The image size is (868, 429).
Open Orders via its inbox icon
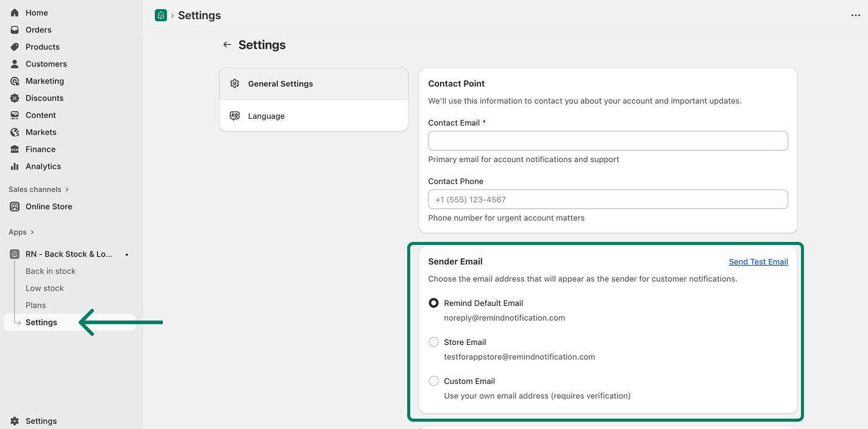tap(15, 30)
